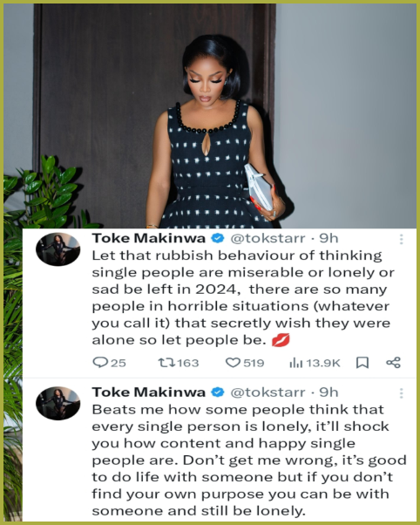Viewport: 420px width, 525px height.
Task: Open avatar on first tweet
Action: click(58, 249)
